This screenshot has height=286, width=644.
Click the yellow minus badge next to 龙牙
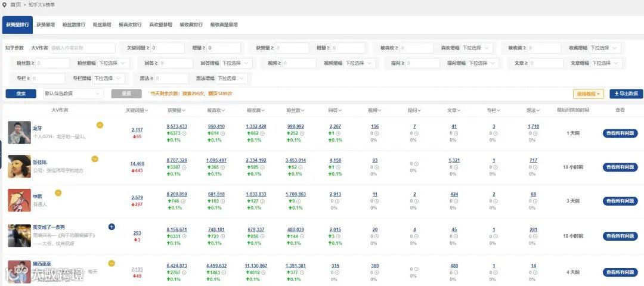coord(100,125)
